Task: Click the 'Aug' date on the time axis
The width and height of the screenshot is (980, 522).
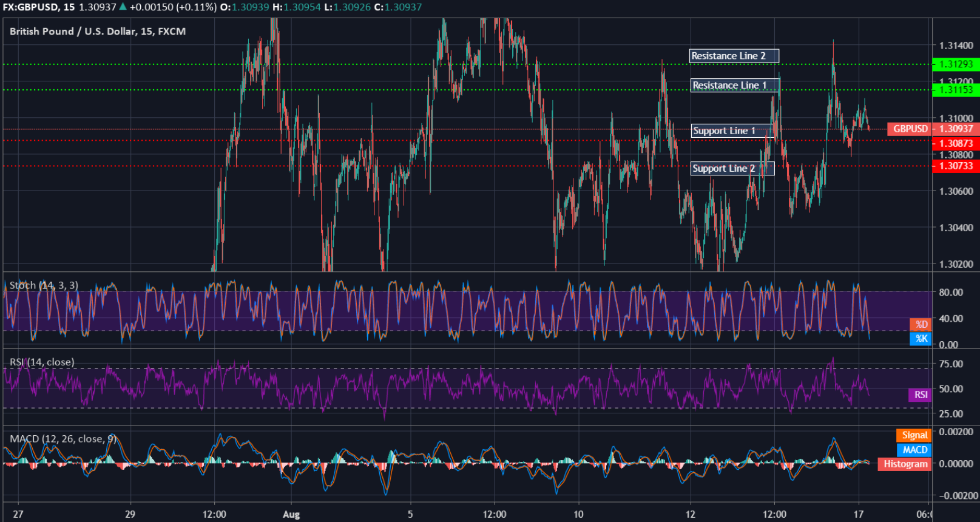Action: [x=291, y=514]
